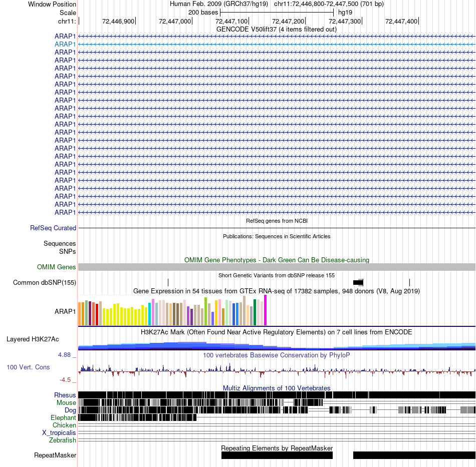Viewport: 476px width, 467px height.
Task: Select the light-blue ARAP1 transcript label
Action: click(x=65, y=44)
